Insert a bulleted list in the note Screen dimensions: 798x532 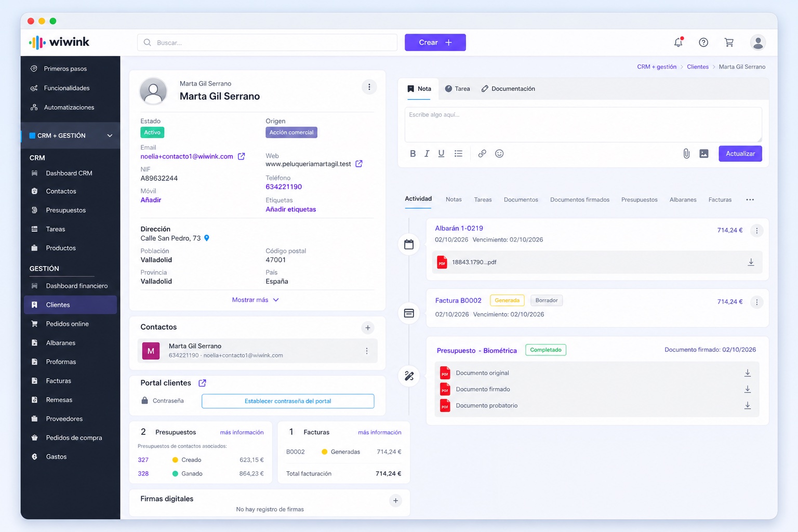tap(458, 154)
